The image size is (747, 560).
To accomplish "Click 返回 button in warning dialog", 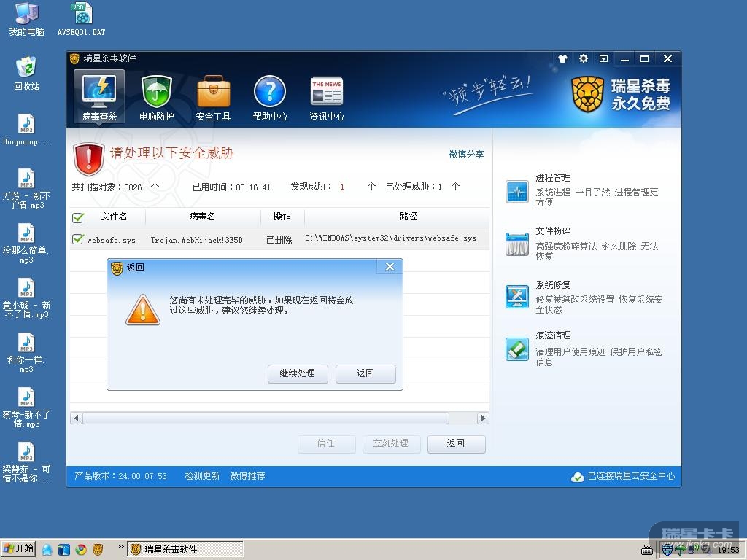I will tap(365, 373).
